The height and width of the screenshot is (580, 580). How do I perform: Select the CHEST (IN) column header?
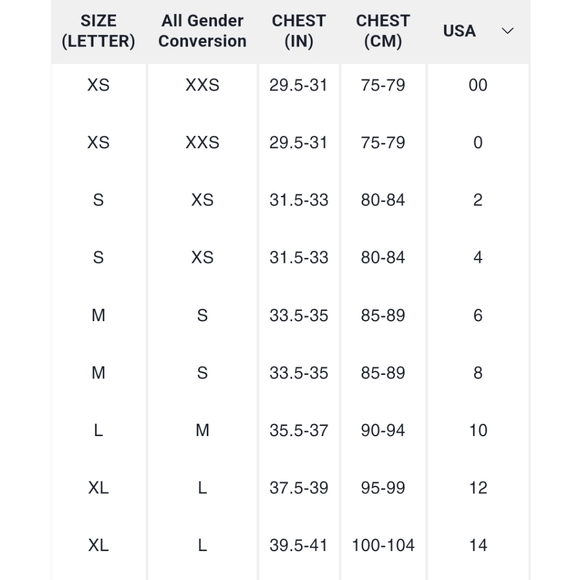tap(299, 31)
